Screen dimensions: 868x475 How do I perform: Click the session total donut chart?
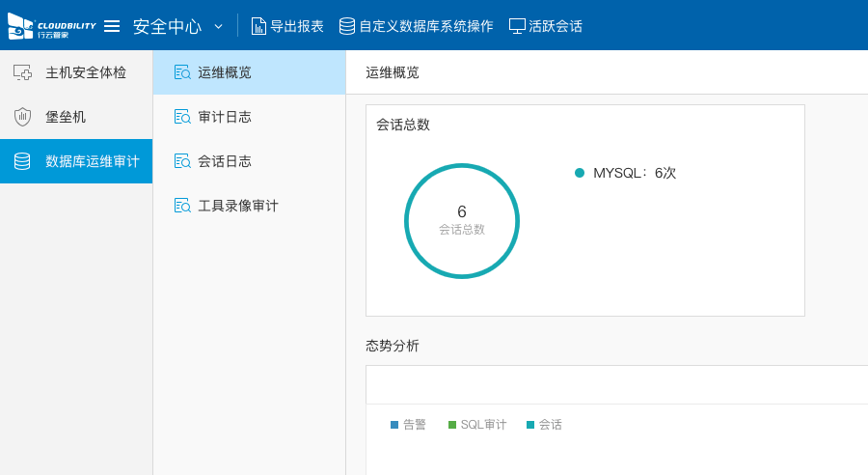[462, 221]
